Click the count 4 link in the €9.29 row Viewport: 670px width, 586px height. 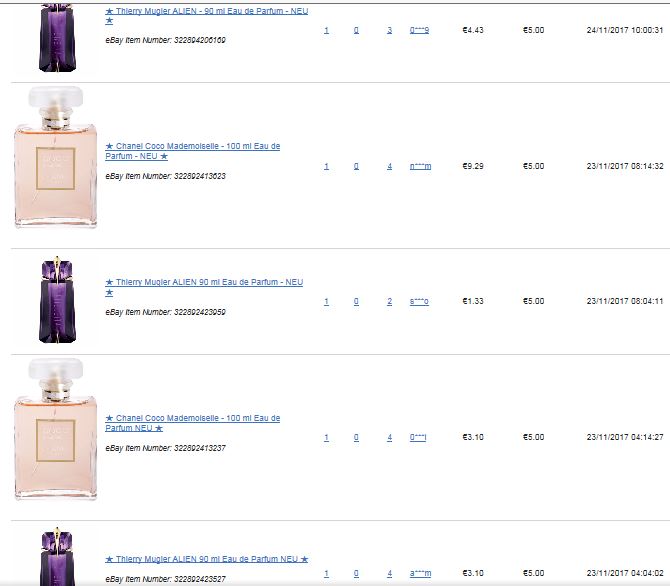[x=390, y=166]
